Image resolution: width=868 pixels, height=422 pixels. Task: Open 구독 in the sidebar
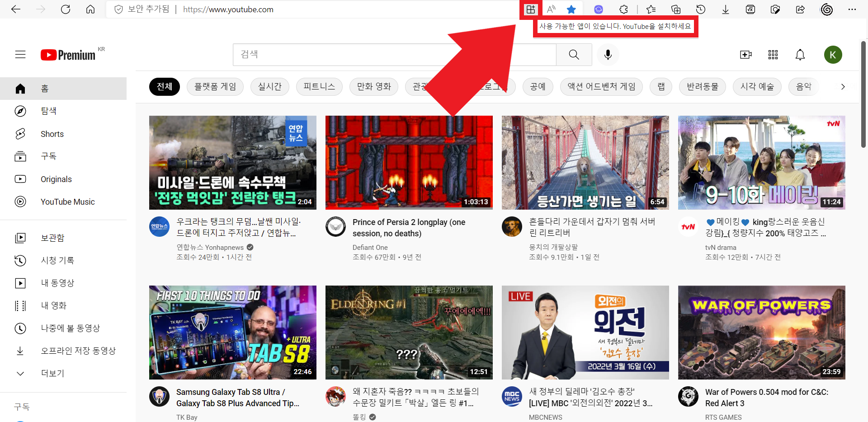pos(63,156)
